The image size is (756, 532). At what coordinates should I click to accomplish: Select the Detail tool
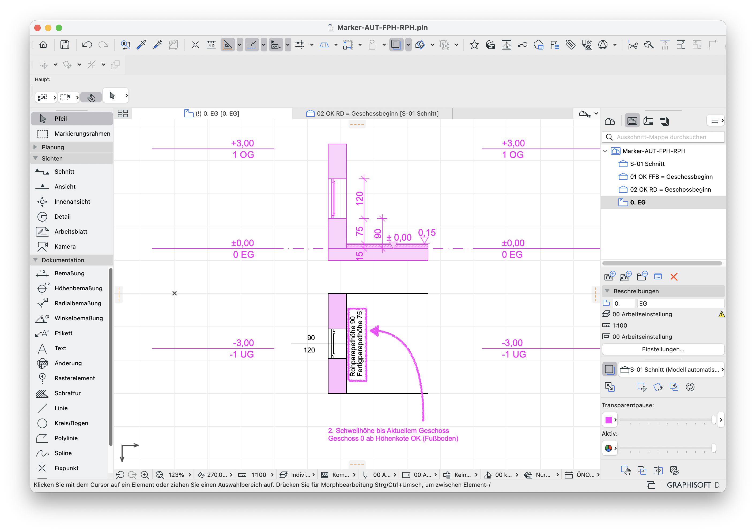tap(72, 216)
